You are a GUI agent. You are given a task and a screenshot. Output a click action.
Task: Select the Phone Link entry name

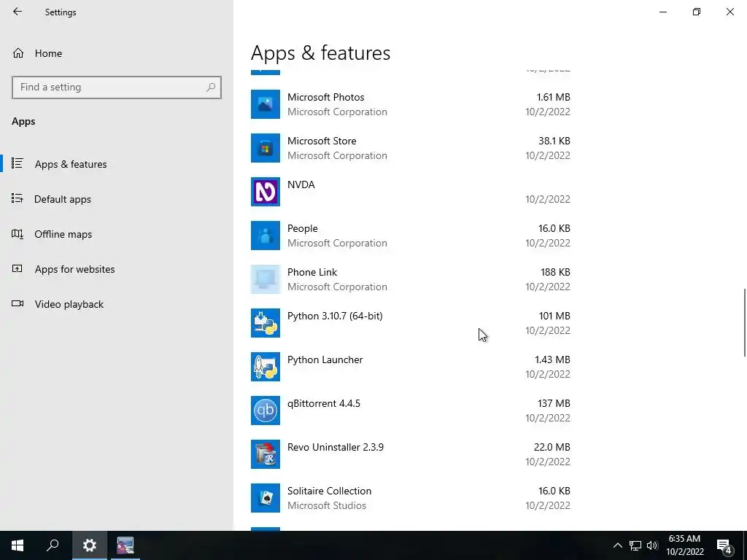tap(312, 273)
